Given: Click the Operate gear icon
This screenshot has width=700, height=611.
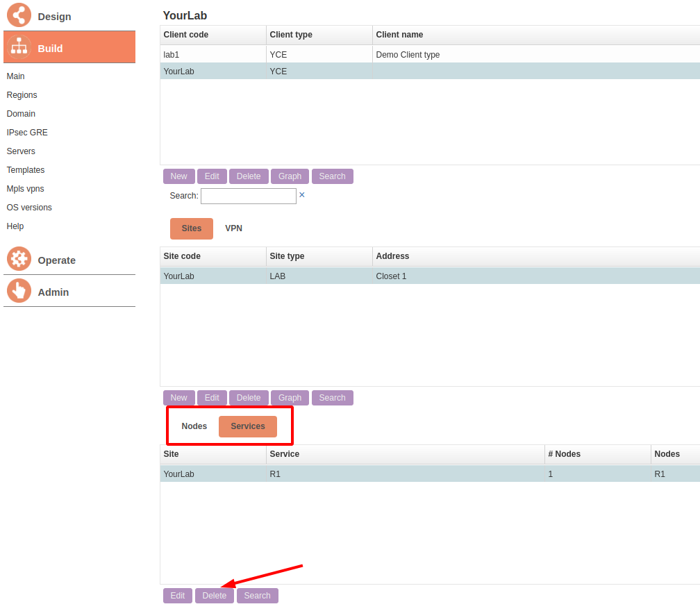Looking at the screenshot, I should point(19,259).
